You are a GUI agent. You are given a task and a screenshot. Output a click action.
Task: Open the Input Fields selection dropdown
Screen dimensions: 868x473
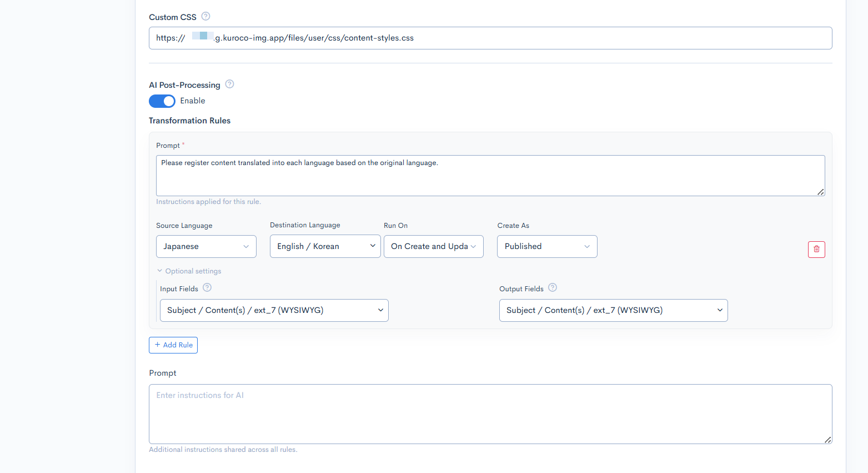click(x=274, y=310)
